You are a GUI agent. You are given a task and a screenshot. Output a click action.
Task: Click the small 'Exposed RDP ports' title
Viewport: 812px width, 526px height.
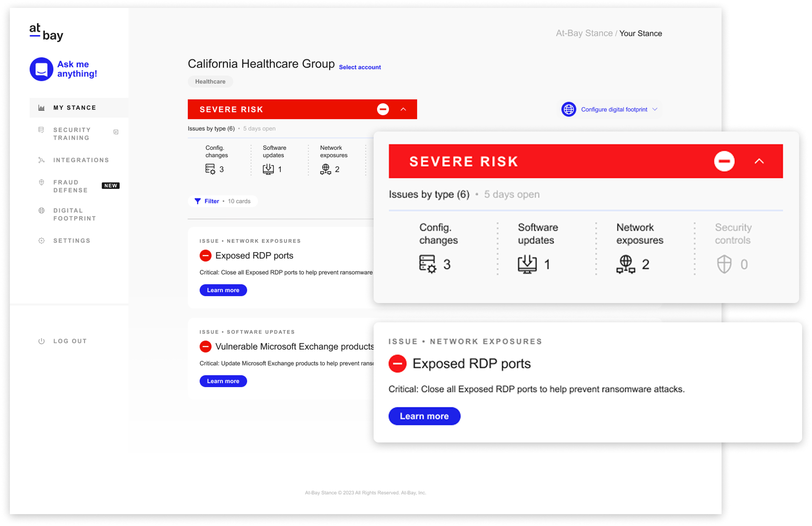(x=255, y=256)
